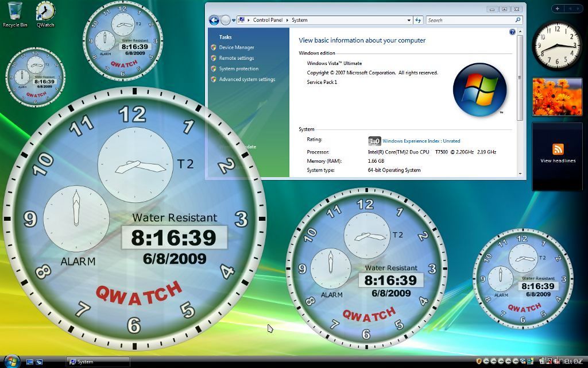This screenshot has width=588, height=368.
Task: Open the Help question mark icon
Action: (512, 32)
